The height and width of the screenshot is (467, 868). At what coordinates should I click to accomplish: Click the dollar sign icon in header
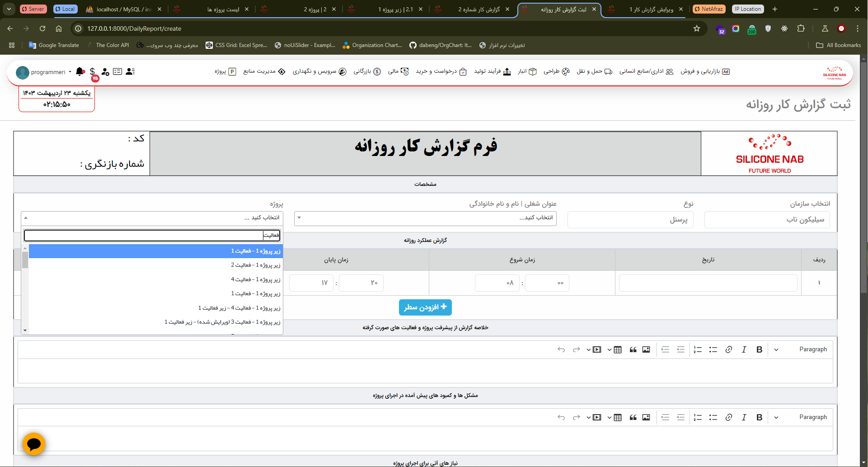(x=92, y=71)
